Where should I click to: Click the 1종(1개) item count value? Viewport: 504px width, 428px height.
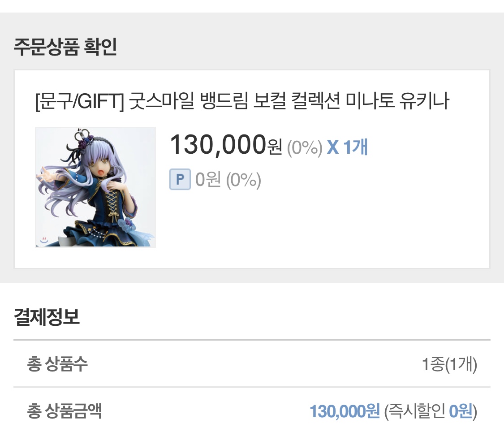(449, 364)
